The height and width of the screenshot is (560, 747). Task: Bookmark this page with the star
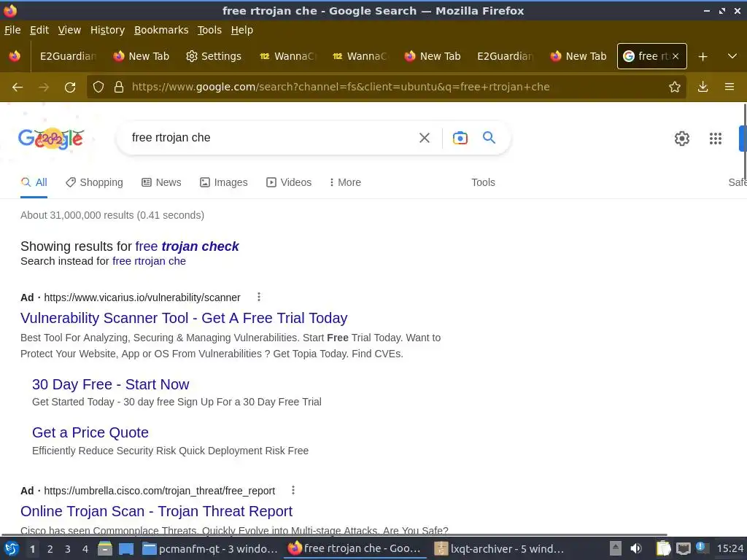coord(675,87)
